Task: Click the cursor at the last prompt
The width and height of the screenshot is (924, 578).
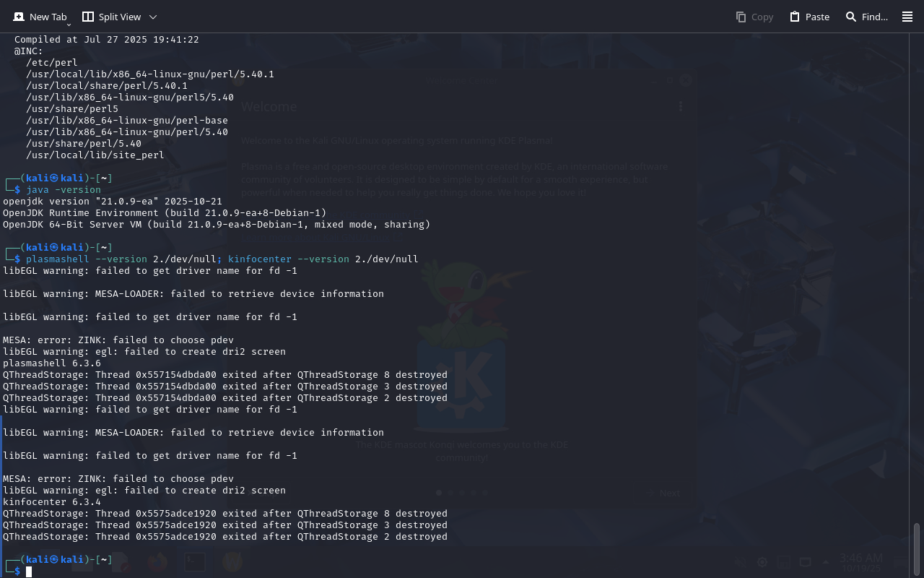Action: pos(29,571)
